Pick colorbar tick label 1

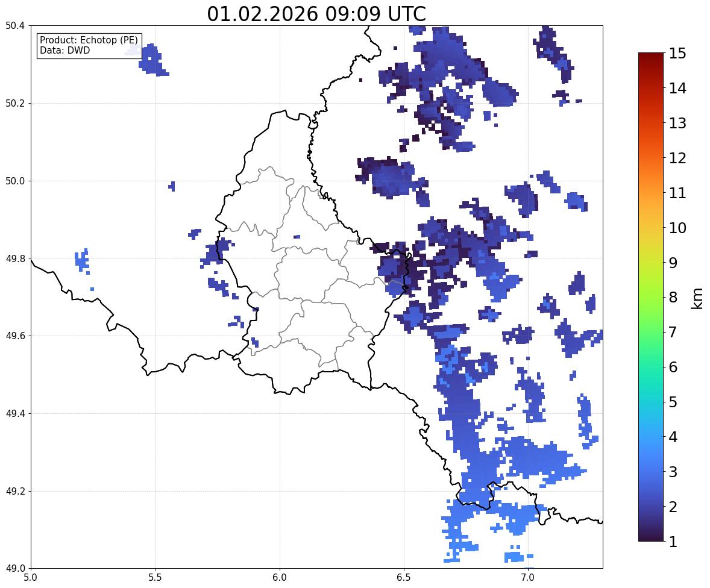673,542
